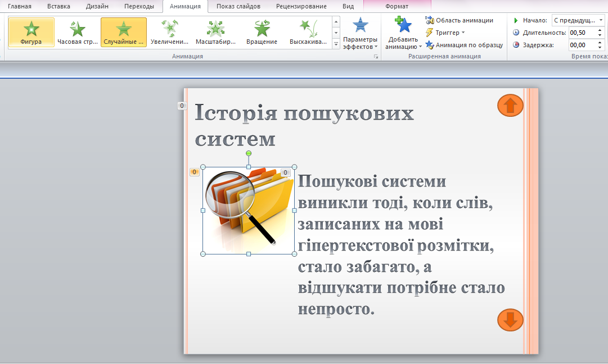
Task: Open Анимация group dialog launcher
Action: click(376, 57)
